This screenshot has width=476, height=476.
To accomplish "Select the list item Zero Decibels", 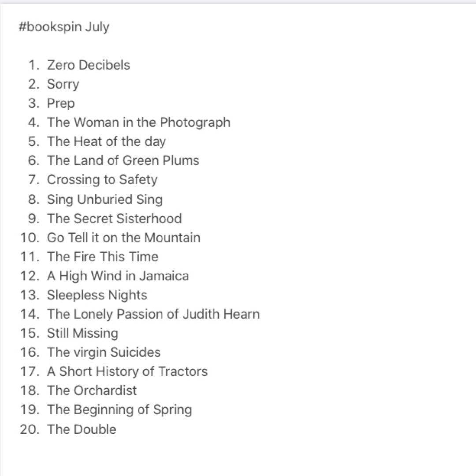I will (x=88, y=65).
